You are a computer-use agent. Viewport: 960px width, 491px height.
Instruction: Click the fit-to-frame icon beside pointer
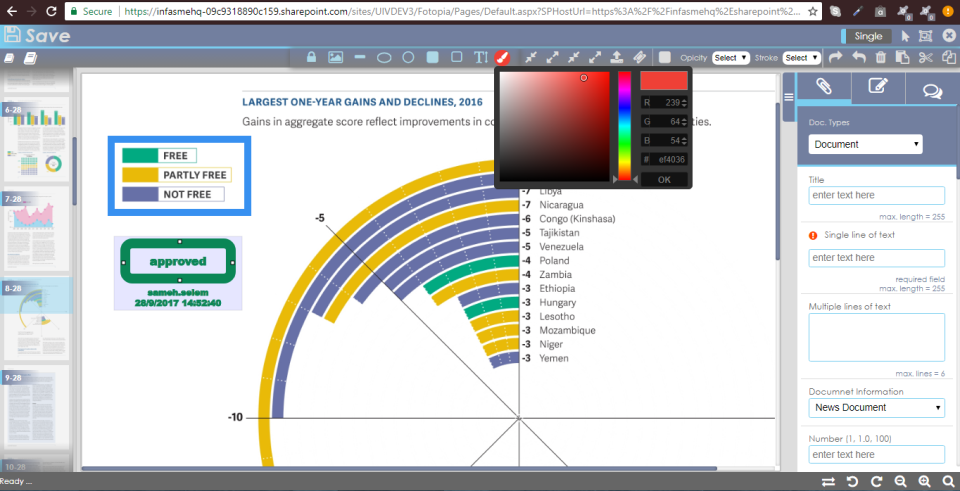point(926,36)
